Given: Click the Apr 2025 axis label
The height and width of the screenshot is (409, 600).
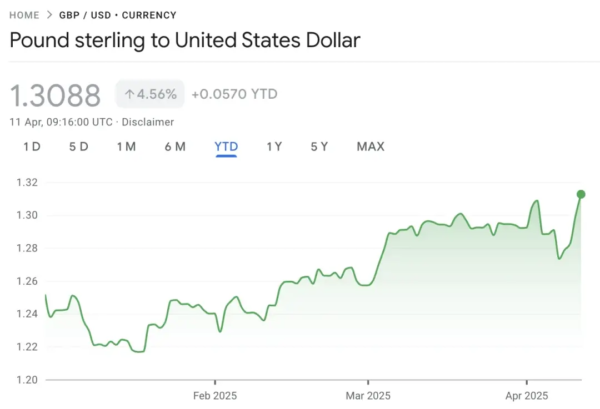Looking at the screenshot, I should [527, 396].
